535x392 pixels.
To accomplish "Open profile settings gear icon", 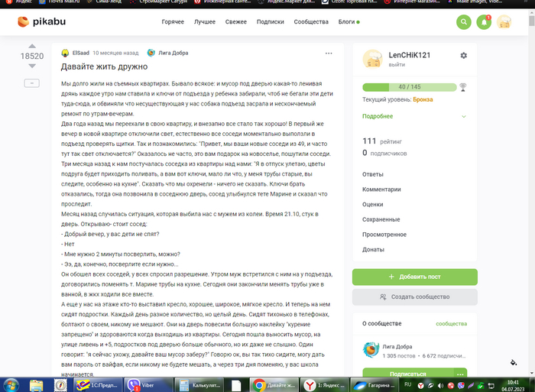I will click(463, 55).
